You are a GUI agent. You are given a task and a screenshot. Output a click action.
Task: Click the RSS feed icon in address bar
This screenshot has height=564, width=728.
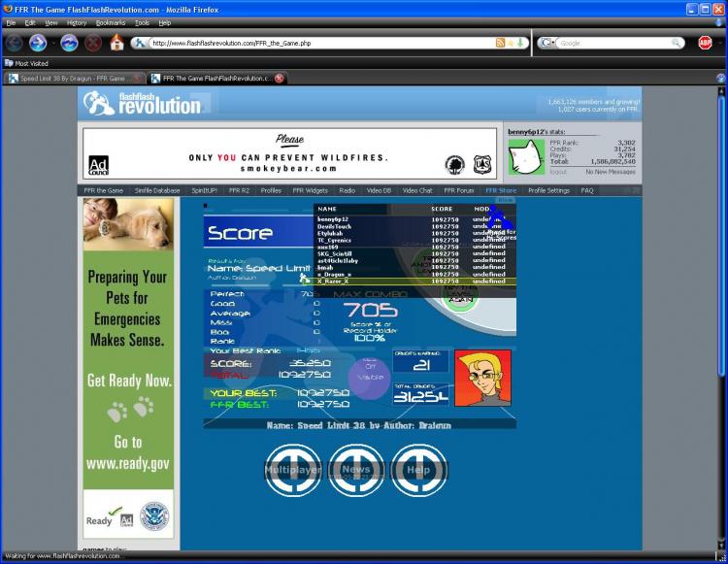(x=500, y=43)
